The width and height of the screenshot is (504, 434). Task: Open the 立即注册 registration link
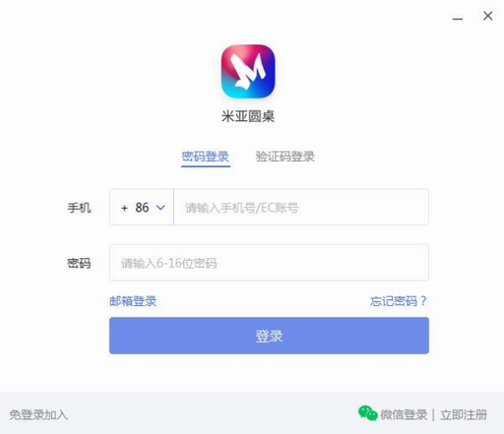463,415
